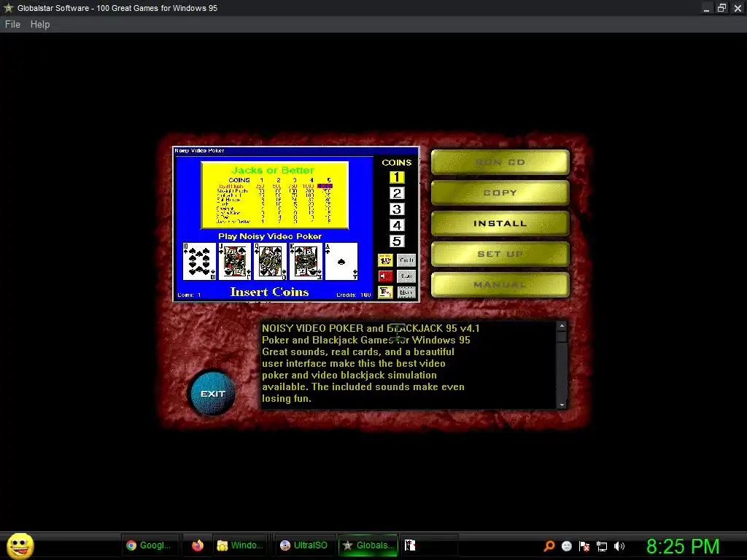The image size is (747, 560).
Task: Click the red sound icon in poker preview
Action: pos(385,276)
